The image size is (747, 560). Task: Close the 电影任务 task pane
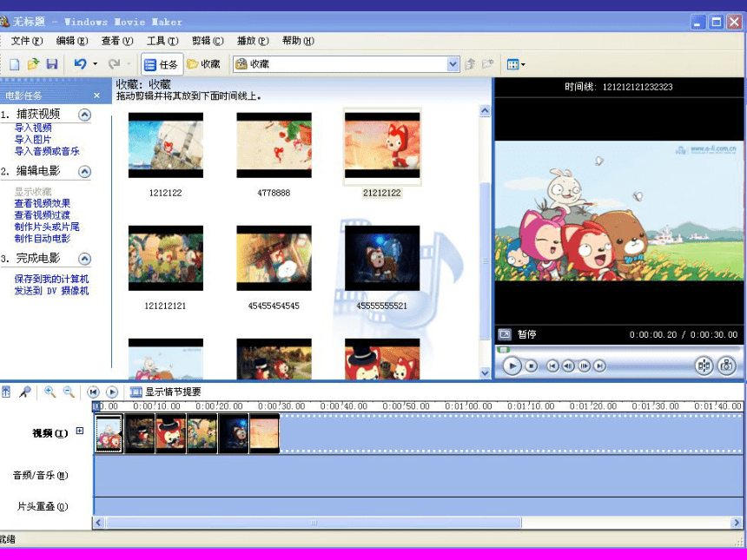[x=96, y=96]
